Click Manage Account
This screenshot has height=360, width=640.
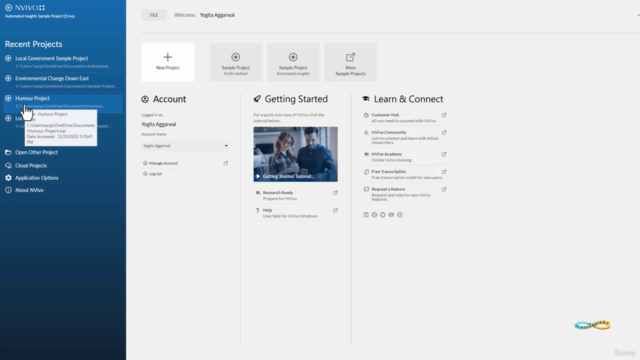163,163
